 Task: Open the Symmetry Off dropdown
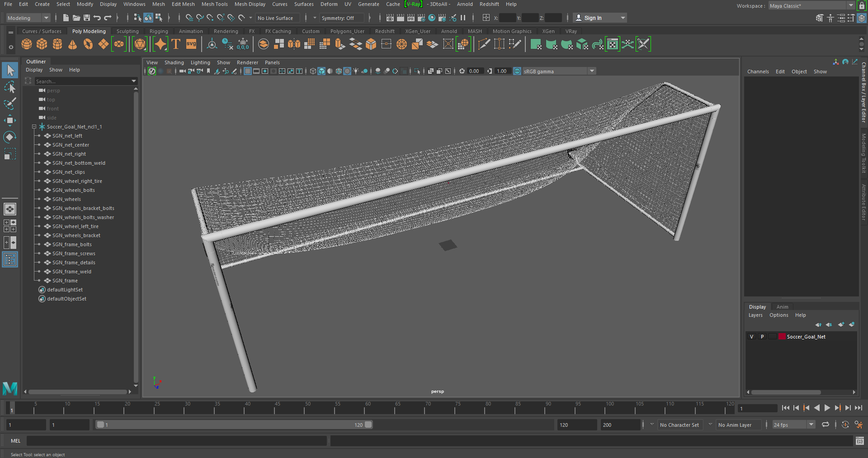(342, 18)
